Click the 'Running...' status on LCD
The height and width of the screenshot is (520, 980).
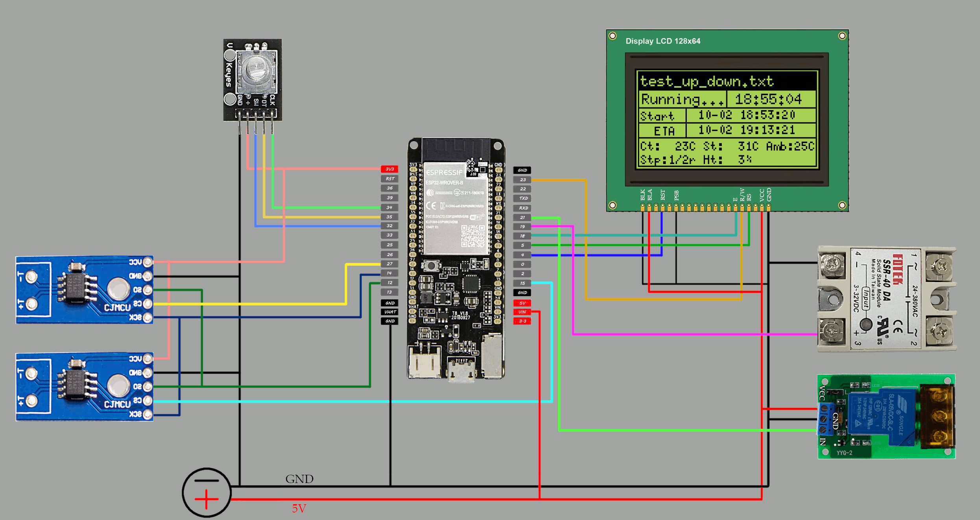tap(682, 100)
